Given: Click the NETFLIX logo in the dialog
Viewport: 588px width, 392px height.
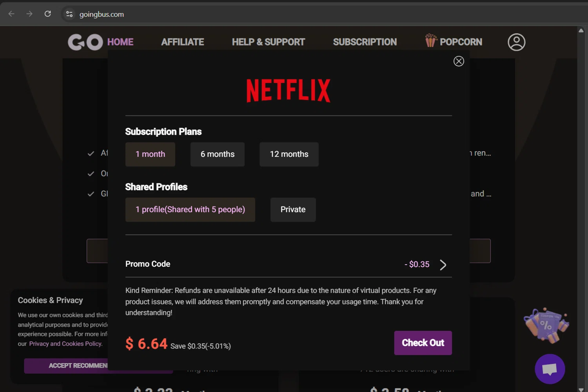Looking at the screenshot, I should click(289, 90).
